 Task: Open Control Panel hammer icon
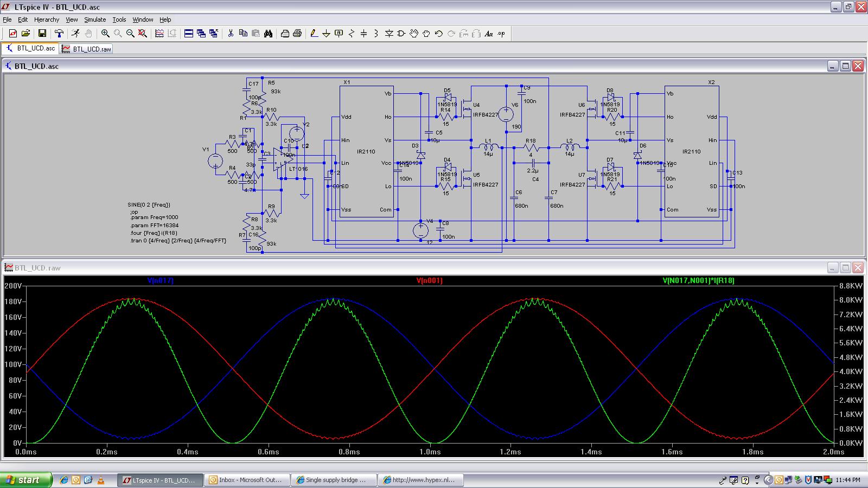(59, 34)
